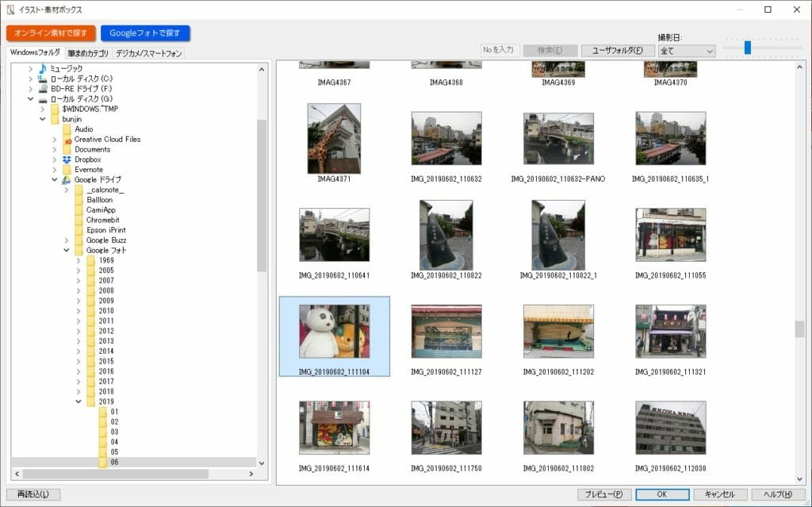The image size is (812, 507).
Task: Click the Ballloon folder icon
Action: coord(79,200)
